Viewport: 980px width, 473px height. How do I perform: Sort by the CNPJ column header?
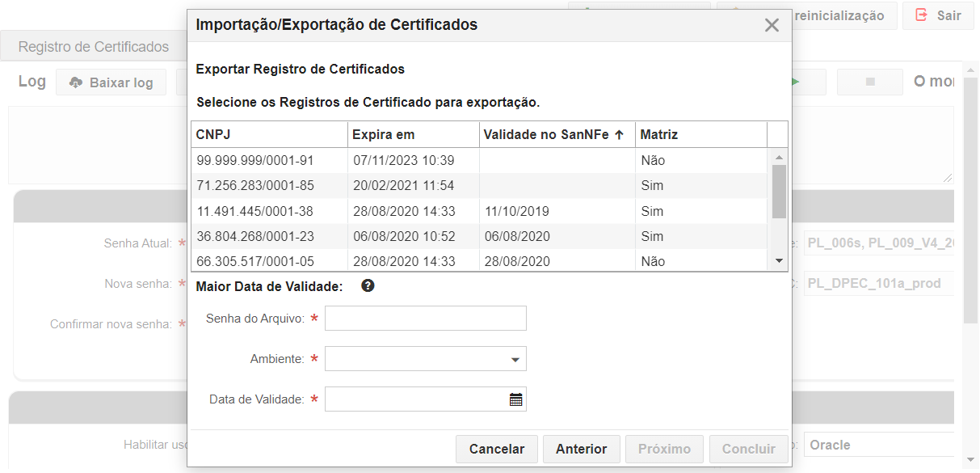coord(269,135)
